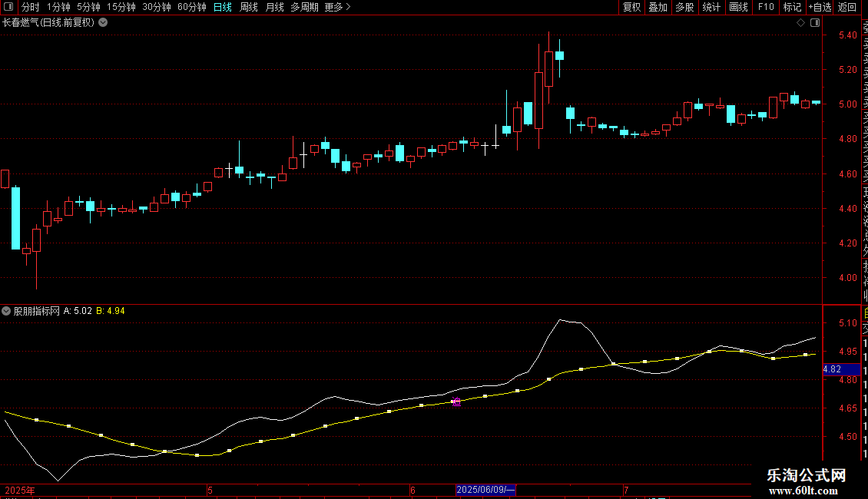The width and height of the screenshot is (868, 499).
Task: Click the month 6 axis label
Action: (x=413, y=490)
